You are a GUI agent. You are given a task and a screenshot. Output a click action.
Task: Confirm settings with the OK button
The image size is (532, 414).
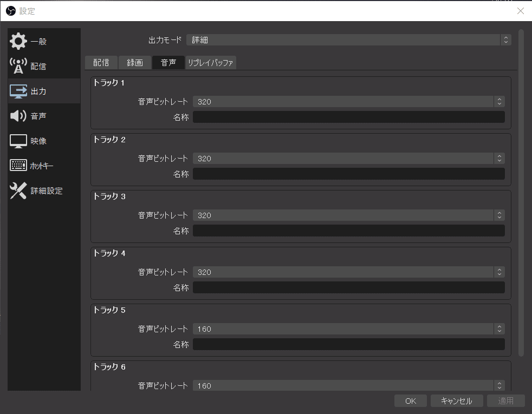click(x=410, y=400)
